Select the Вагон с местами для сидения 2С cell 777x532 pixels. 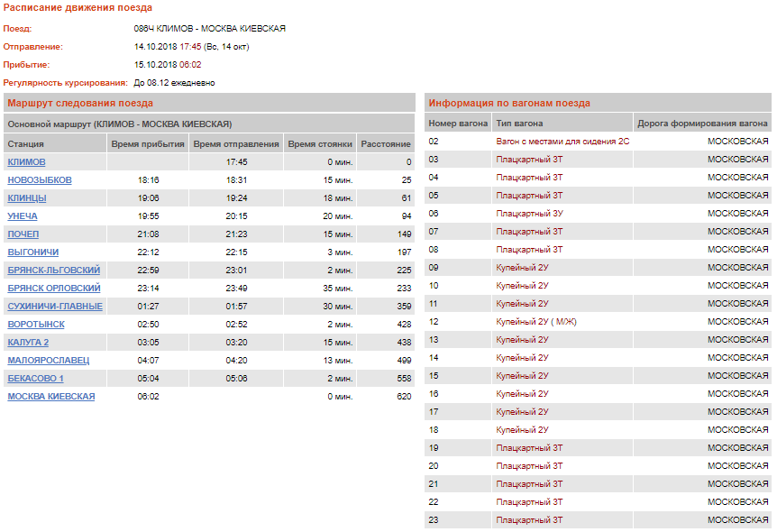tap(562, 142)
